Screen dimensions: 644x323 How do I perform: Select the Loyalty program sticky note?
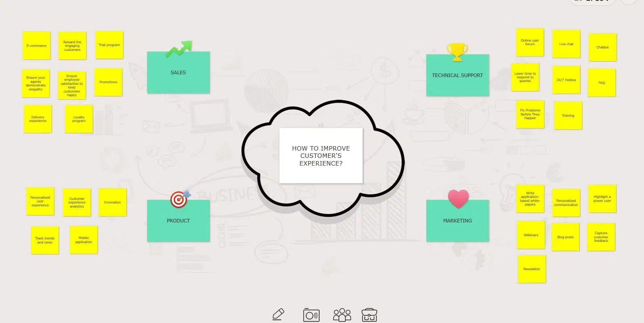point(79,119)
